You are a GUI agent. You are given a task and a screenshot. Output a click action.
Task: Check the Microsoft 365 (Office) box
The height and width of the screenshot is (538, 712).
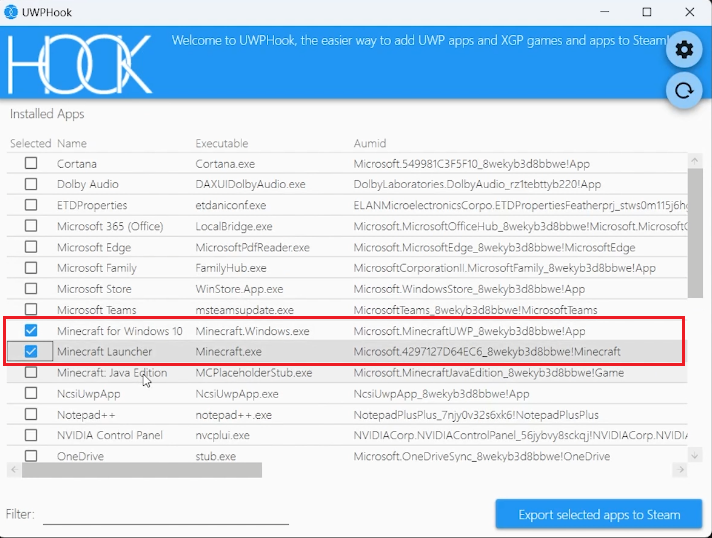coord(31,226)
